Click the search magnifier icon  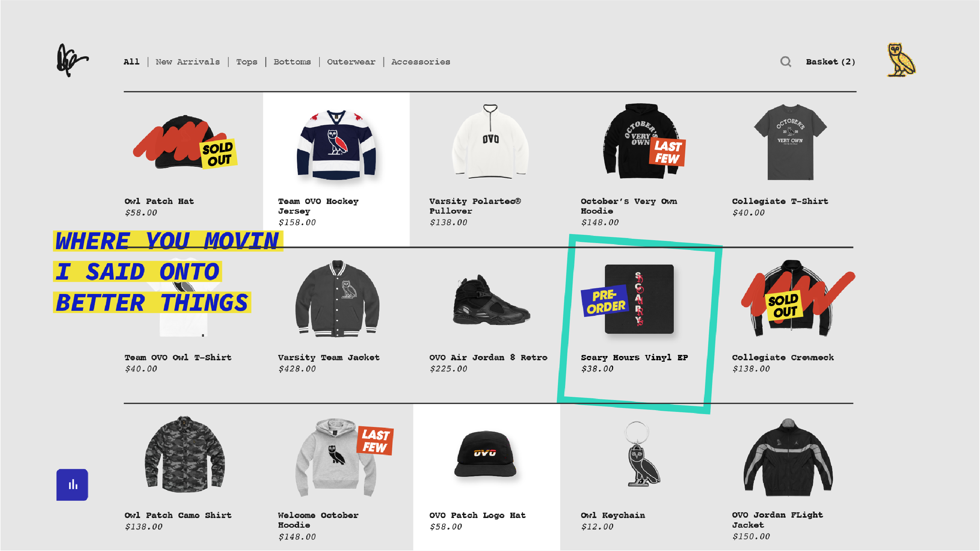(786, 62)
